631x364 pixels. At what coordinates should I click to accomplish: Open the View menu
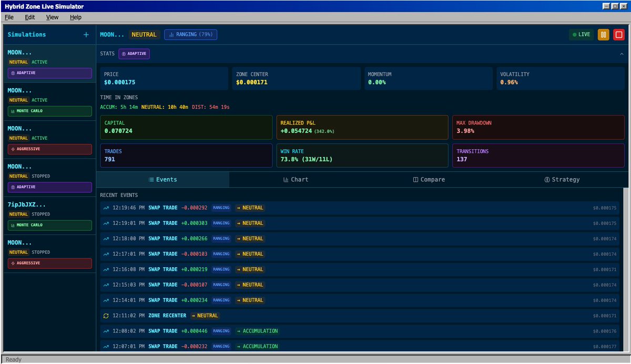pyautogui.click(x=53, y=17)
